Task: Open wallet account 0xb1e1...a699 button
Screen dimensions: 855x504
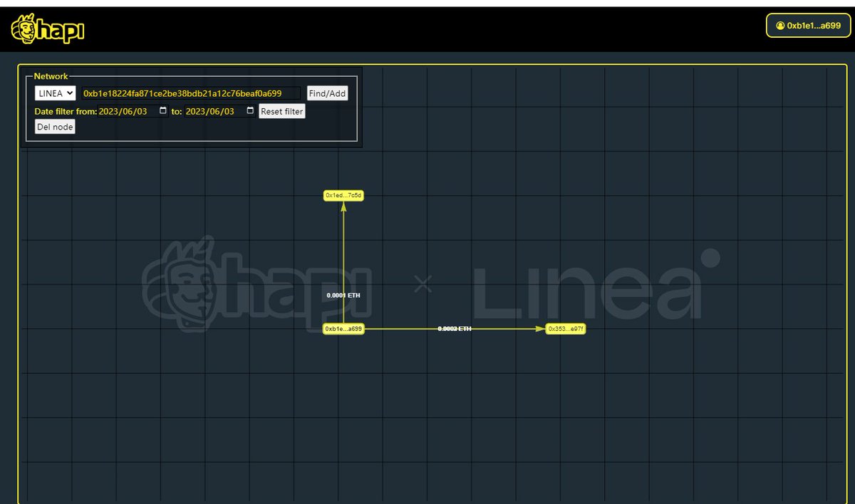Action: (808, 25)
